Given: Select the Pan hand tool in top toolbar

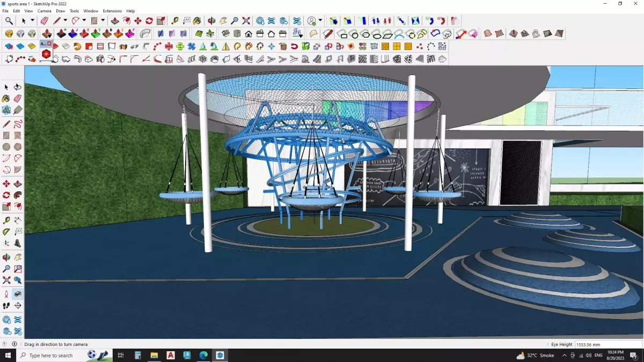Looking at the screenshot, I should click(223, 20).
